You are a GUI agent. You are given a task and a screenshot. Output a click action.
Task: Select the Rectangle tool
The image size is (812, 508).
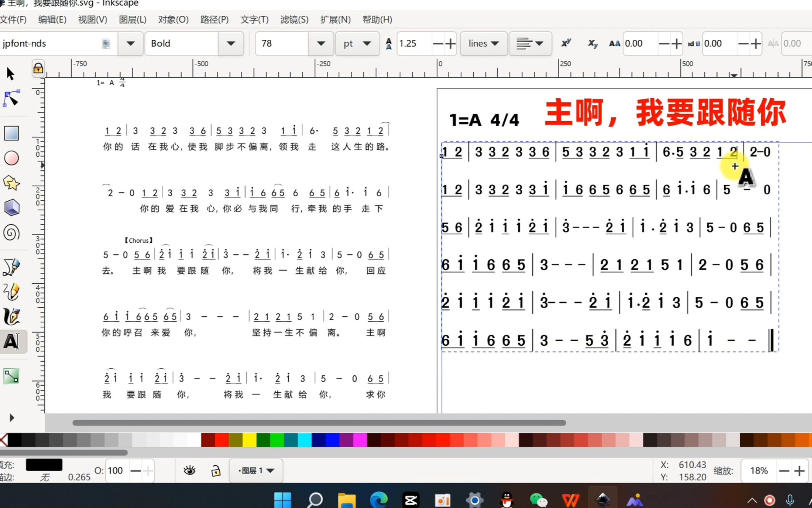(x=11, y=133)
